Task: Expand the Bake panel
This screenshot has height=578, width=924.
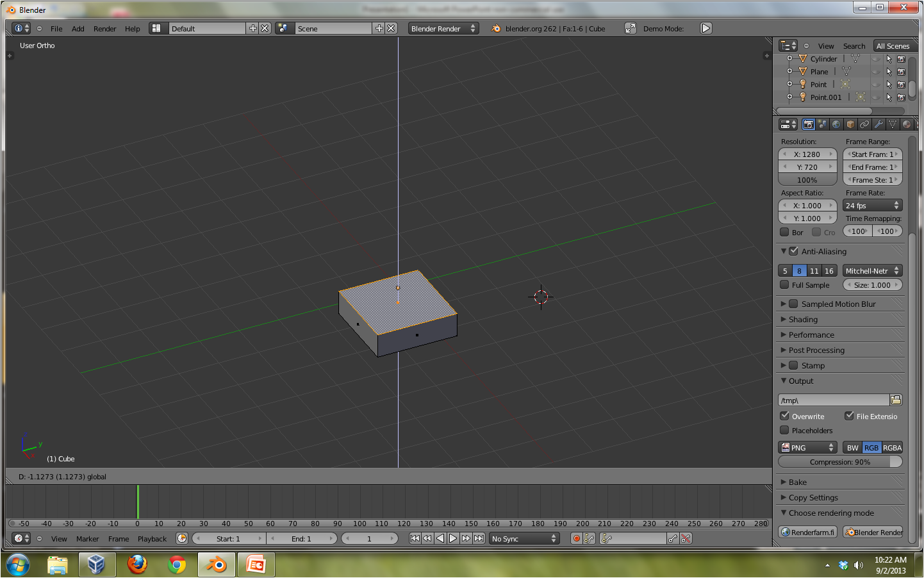Action: (x=842, y=482)
